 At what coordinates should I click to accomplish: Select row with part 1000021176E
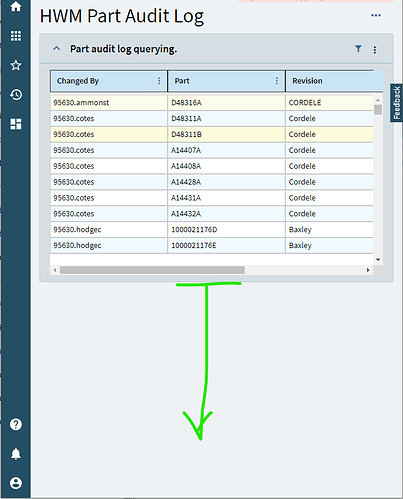(x=212, y=245)
